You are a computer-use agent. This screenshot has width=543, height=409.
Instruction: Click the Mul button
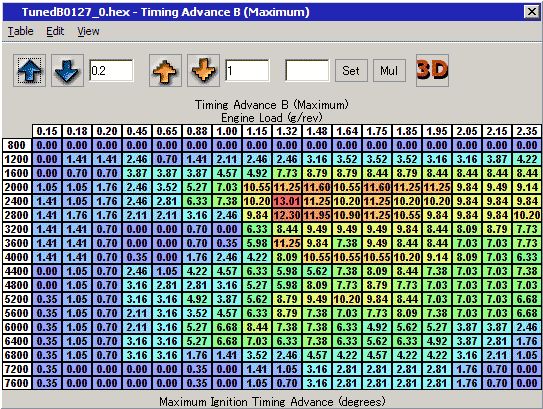pos(389,71)
